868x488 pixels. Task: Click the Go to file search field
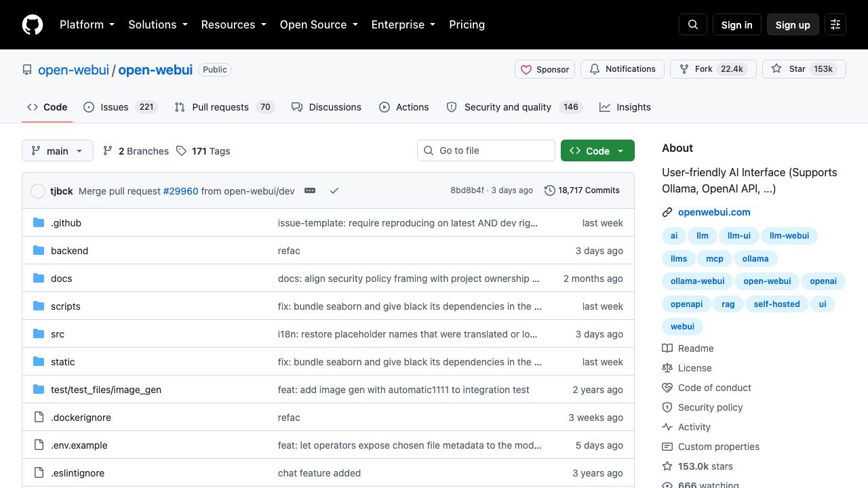pos(486,150)
